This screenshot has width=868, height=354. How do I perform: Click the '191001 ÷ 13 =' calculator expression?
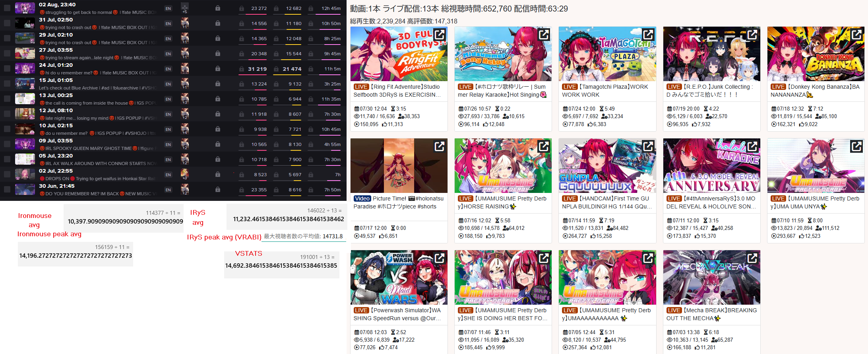tap(317, 257)
